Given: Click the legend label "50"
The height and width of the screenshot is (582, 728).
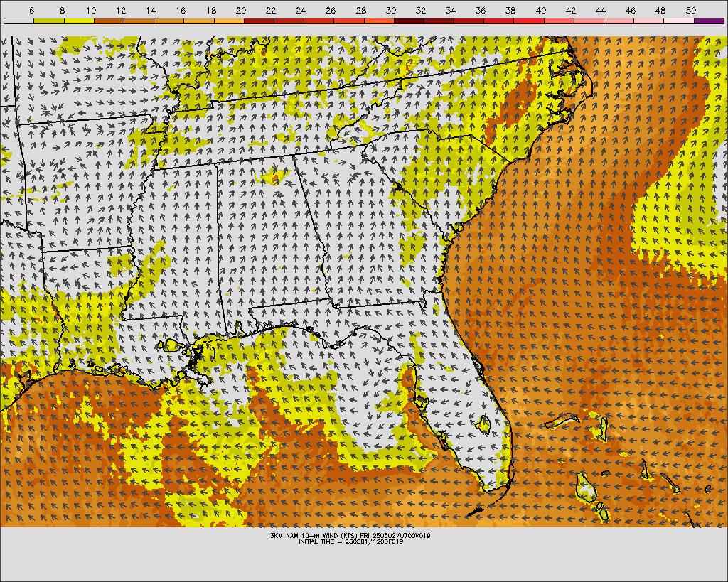Looking at the screenshot, I should [691, 10].
